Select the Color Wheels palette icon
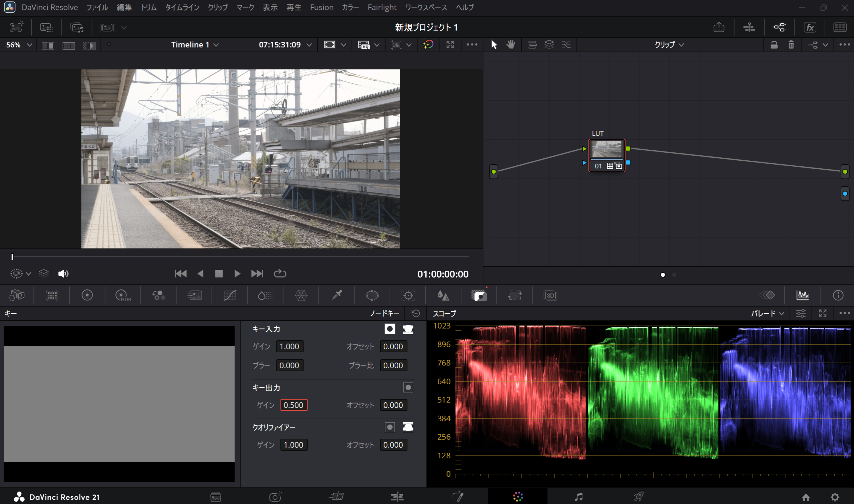The image size is (854, 504). pos(87,295)
